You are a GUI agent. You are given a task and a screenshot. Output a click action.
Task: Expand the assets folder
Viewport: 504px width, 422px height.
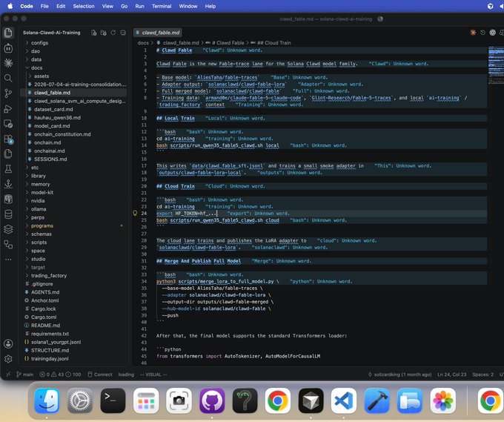click(42, 76)
